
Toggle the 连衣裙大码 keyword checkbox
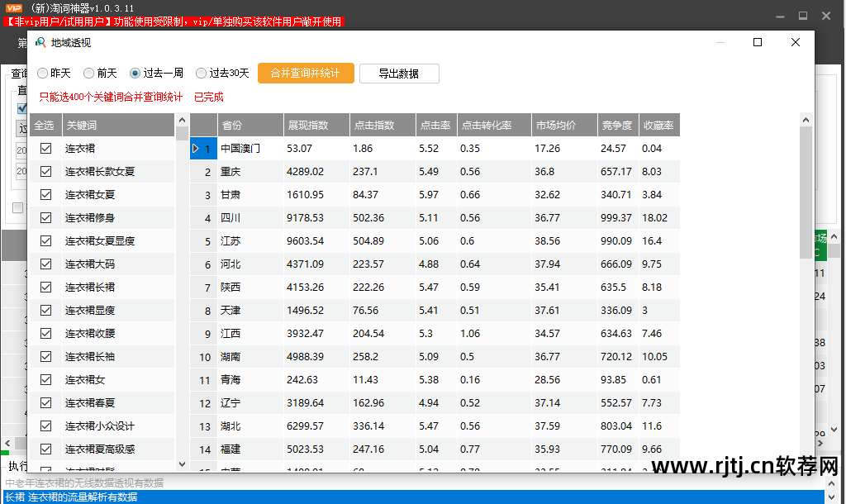coord(46,264)
